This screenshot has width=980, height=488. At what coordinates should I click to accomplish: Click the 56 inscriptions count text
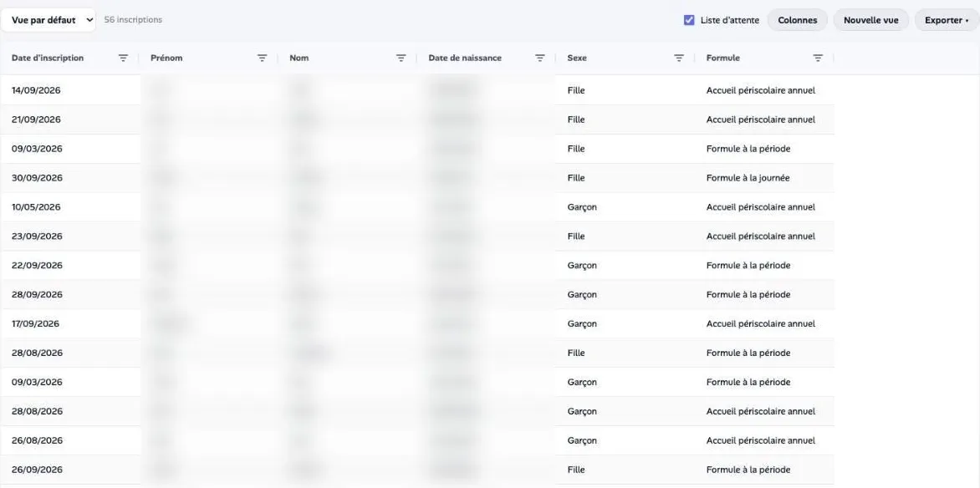(x=133, y=20)
